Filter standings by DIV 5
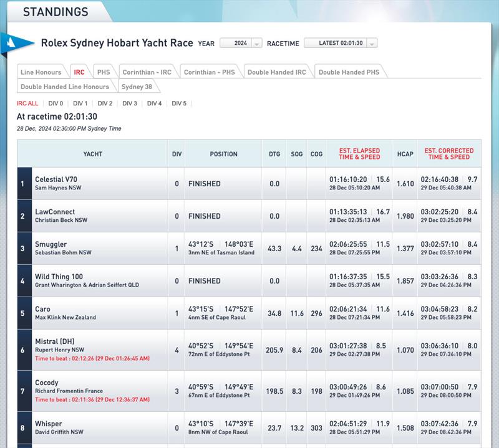This screenshot has height=448, width=499. pyautogui.click(x=179, y=103)
